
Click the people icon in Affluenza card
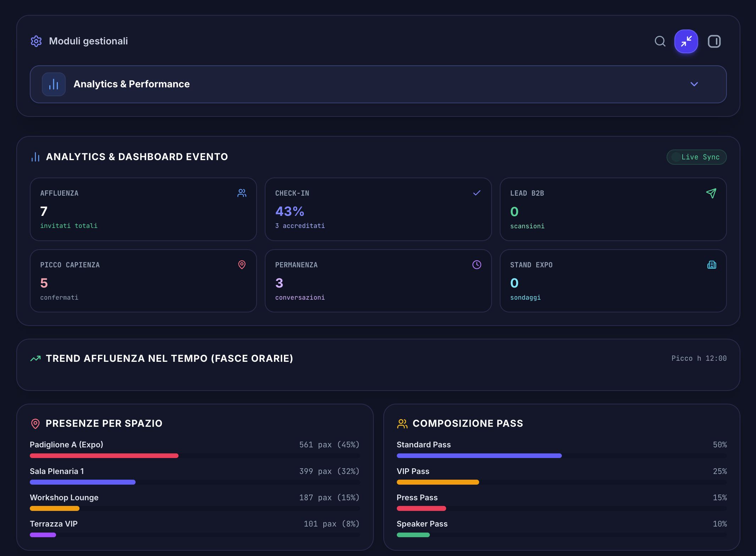click(242, 193)
